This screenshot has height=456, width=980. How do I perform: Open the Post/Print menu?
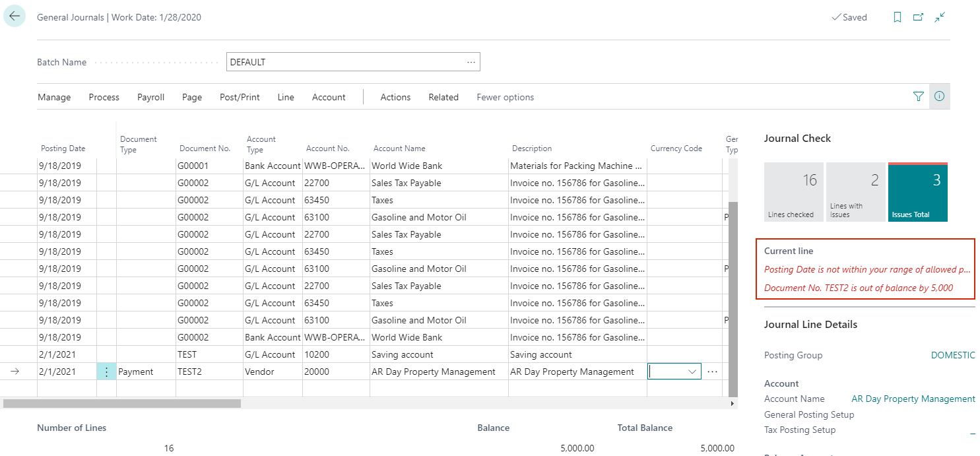[239, 96]
